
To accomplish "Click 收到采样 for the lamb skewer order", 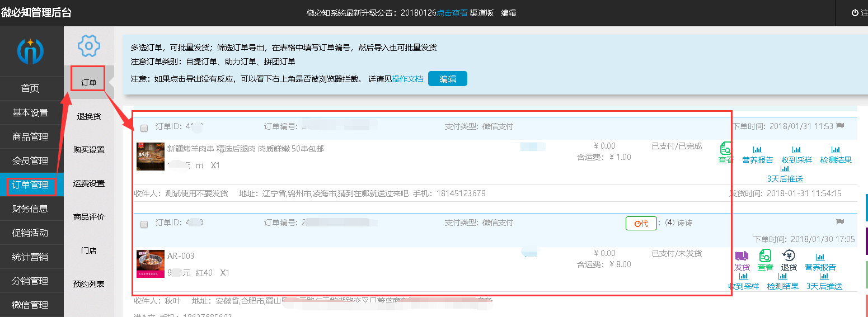I will [x=796, y=155].
